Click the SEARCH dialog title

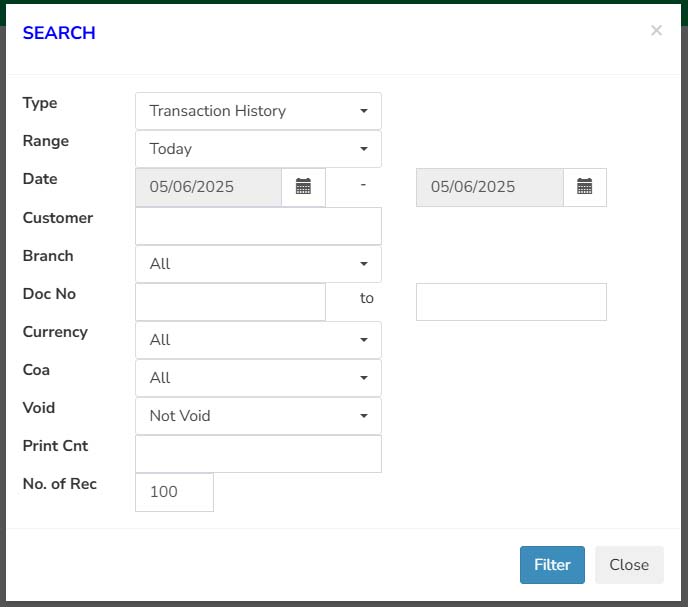[59, 33]
